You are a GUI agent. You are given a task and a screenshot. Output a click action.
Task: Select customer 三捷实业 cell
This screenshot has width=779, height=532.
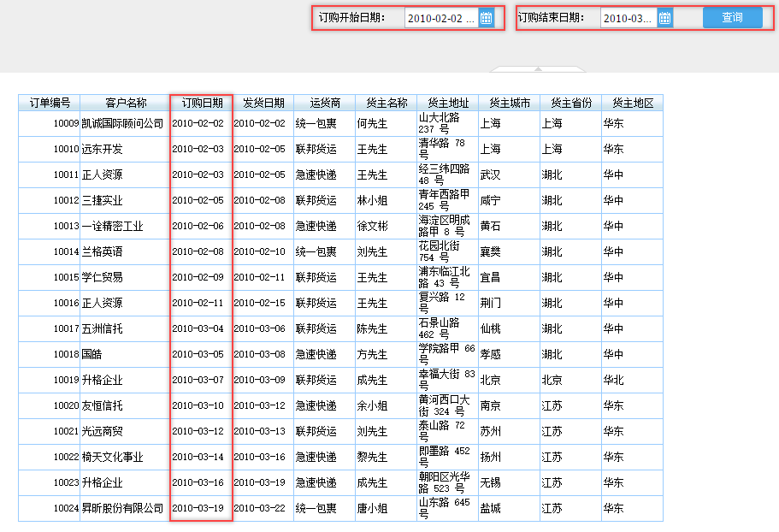pos(125,201)
